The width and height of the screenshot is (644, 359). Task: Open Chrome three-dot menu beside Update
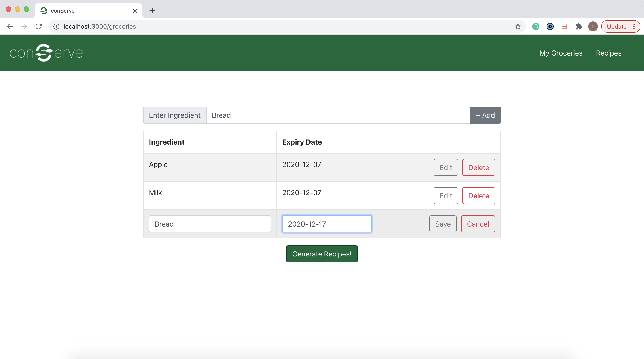pyautogui.click(x=634, y=26)
